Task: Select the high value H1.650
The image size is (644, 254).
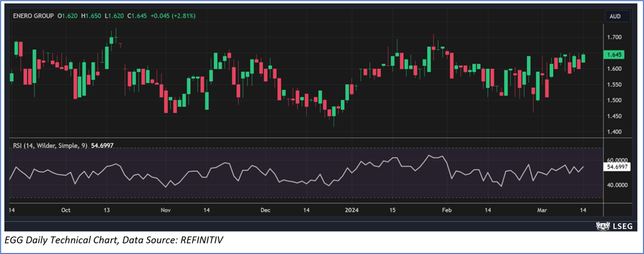Action: (92, 16)
